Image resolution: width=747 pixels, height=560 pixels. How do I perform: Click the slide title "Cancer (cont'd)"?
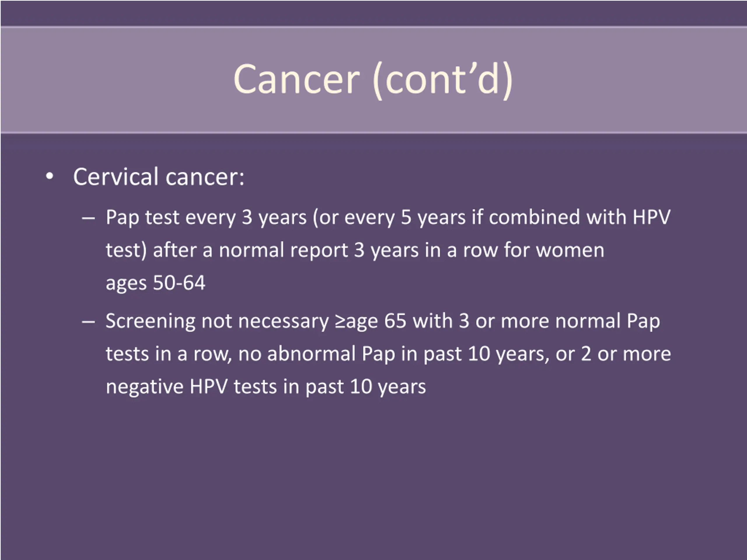(x=373, y=80)
